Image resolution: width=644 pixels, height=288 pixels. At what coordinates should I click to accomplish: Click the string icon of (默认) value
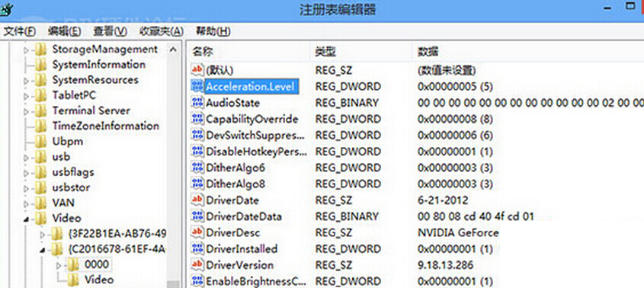[198, 70]
